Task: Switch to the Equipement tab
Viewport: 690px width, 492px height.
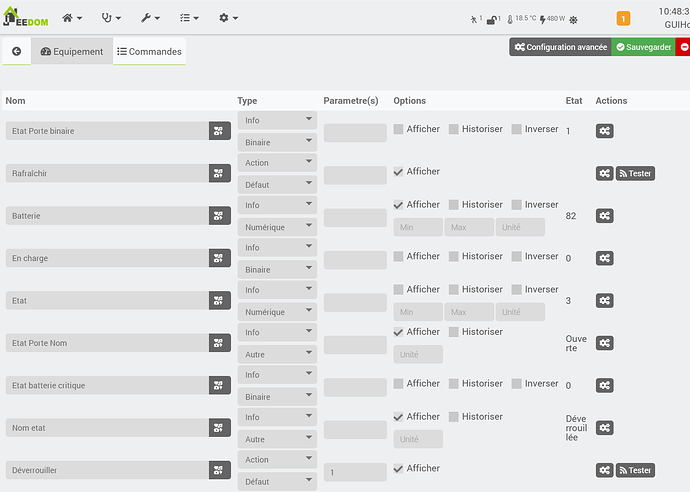Action: pos(72,52)
